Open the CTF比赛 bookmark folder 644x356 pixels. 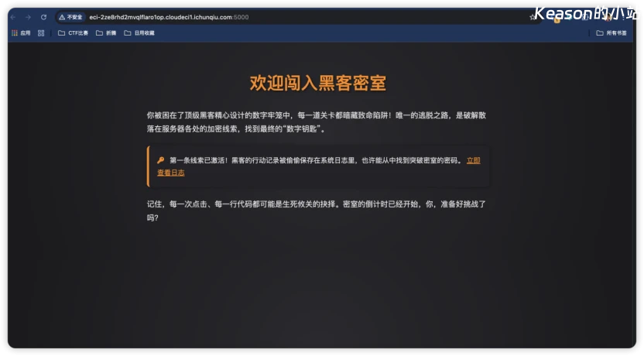(x=74, y=33)
